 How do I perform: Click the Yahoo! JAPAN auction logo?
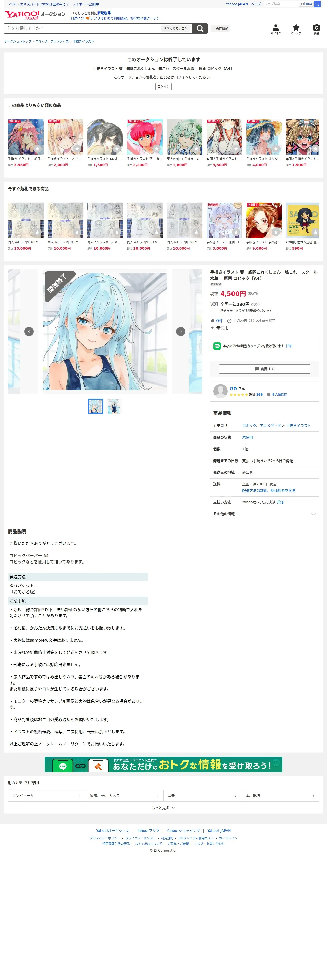click(35, 15)
